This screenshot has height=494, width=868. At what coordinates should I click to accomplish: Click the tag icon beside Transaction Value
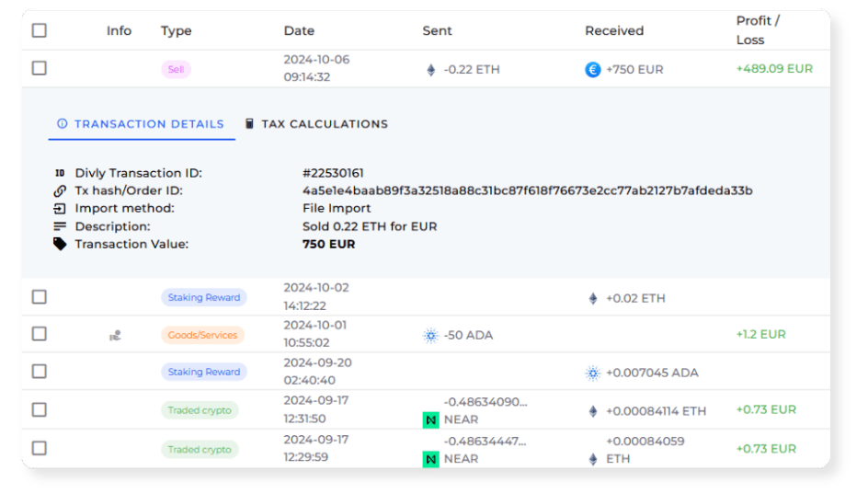(x=60, y=244)
